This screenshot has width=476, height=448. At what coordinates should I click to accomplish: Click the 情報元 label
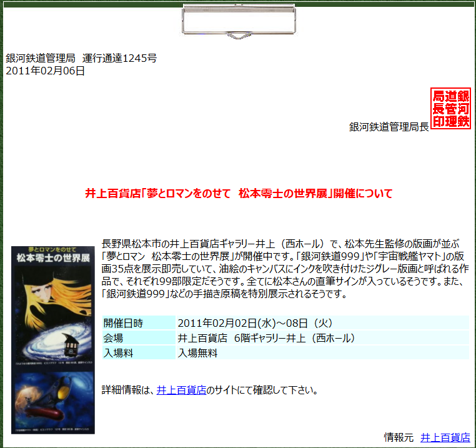tap(399, 437)
